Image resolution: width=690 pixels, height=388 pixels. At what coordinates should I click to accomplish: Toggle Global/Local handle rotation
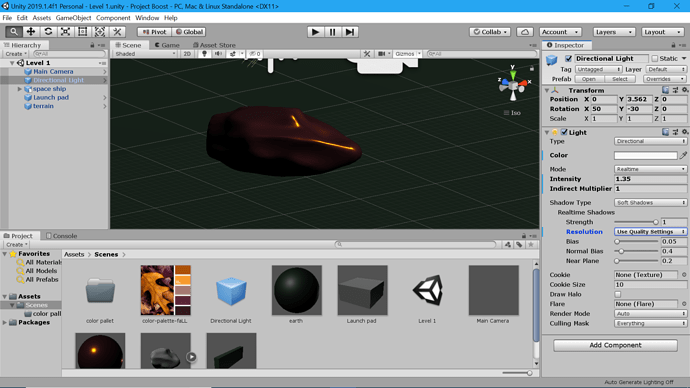click(189, 32)
